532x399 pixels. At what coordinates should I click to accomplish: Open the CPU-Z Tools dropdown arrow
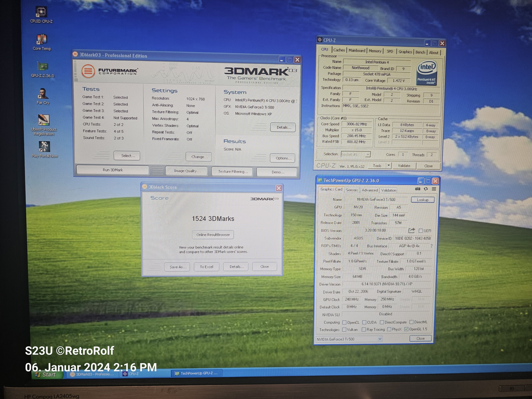coord(388,165)
